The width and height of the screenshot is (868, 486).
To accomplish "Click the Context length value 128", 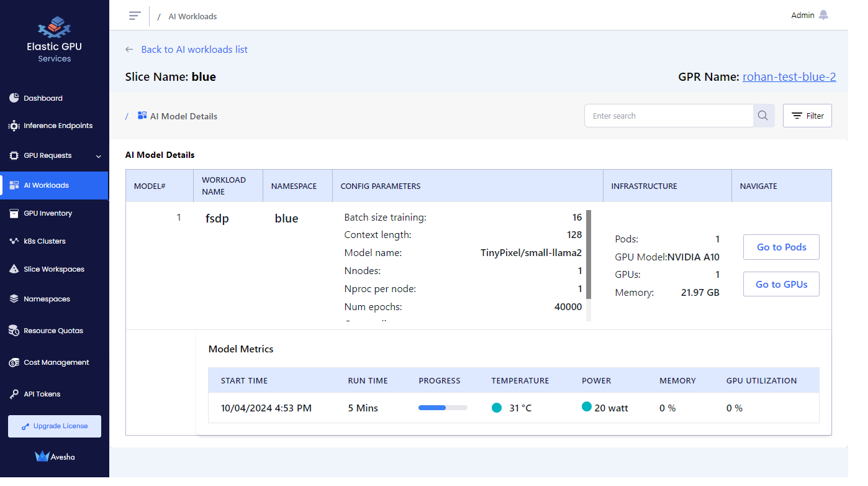I will [x=574, y=235].
